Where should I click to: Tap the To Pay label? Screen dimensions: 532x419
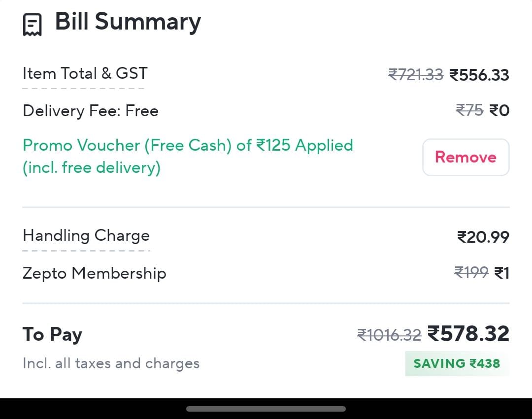coord(52,334)
